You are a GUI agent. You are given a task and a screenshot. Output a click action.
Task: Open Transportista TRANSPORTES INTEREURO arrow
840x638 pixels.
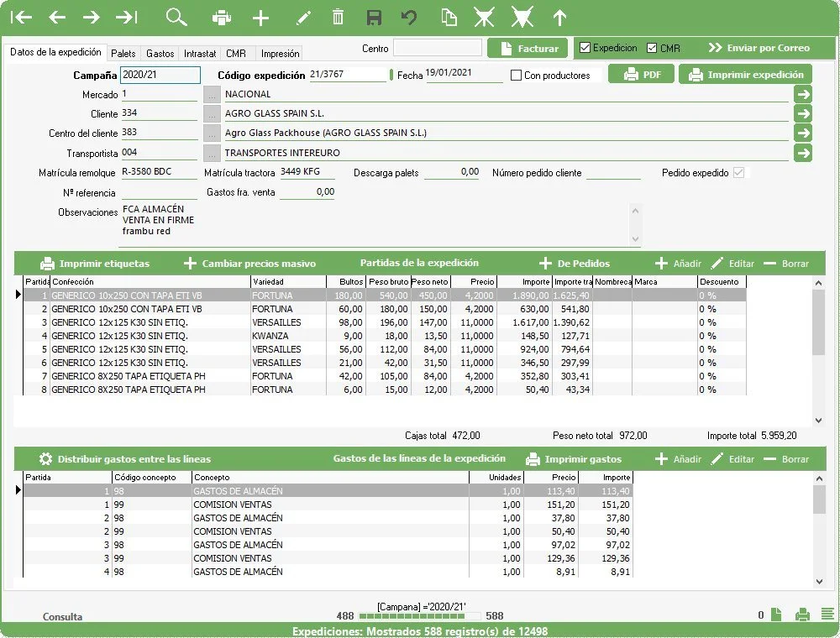tap(803, 153)
